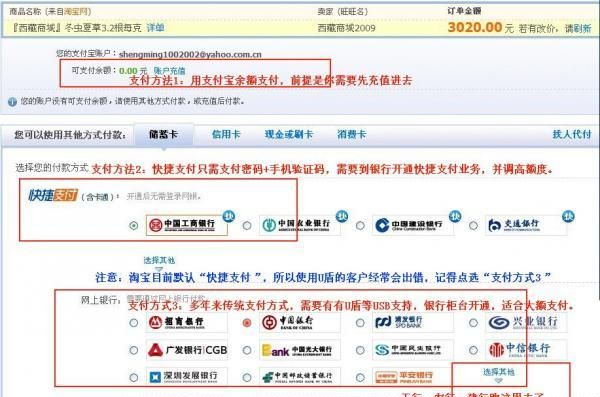Click the 快 badge on 工商银行
The height and width of the screenshot is (397, 600).
pos(229,216)
